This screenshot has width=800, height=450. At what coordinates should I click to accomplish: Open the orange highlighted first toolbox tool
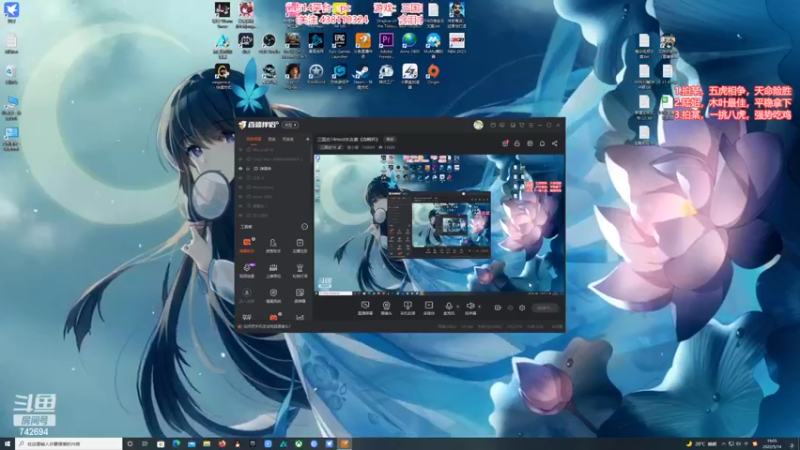pyautogui.click(x=247, y=245)
